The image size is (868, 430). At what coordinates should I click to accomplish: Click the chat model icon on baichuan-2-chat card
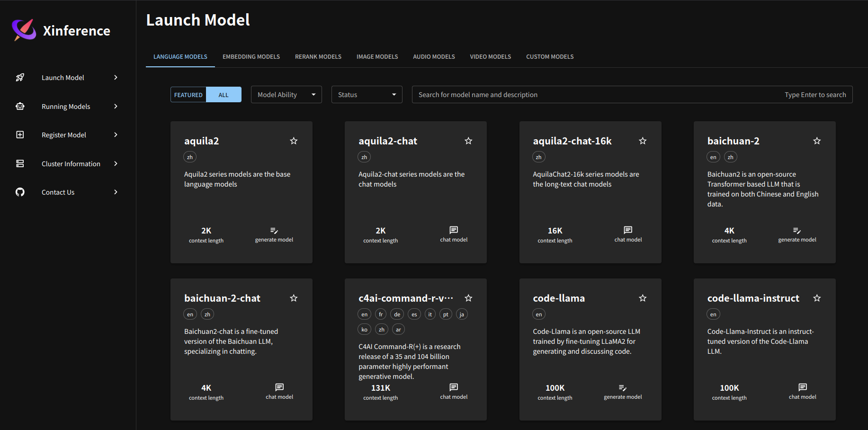(279, 387)
